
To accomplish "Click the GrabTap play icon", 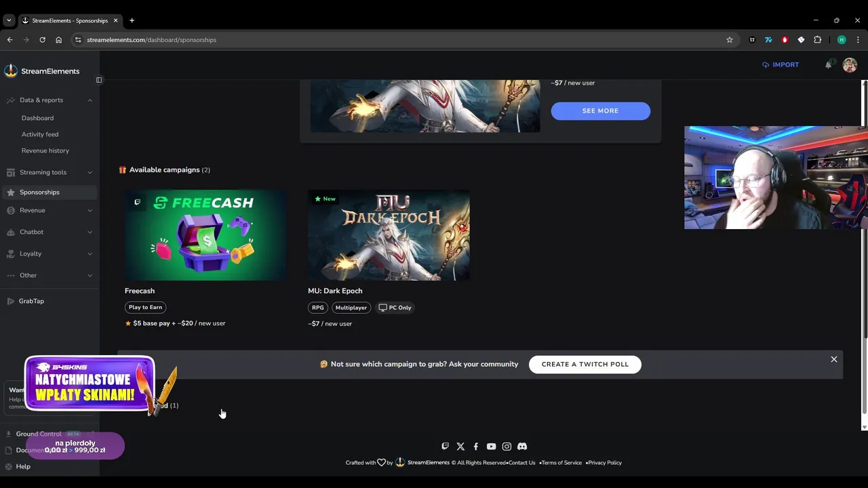I will click(11, 301).
